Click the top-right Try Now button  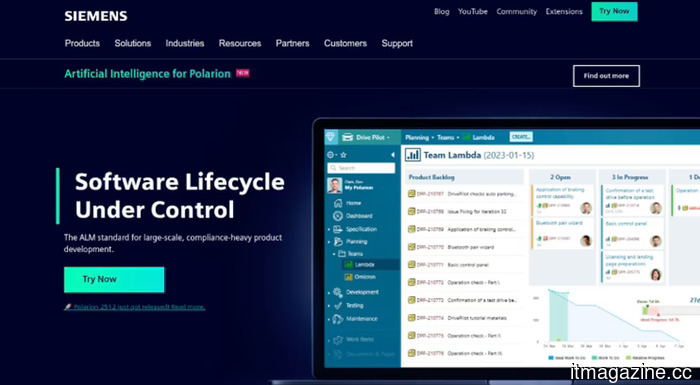[x=614, y=12]
